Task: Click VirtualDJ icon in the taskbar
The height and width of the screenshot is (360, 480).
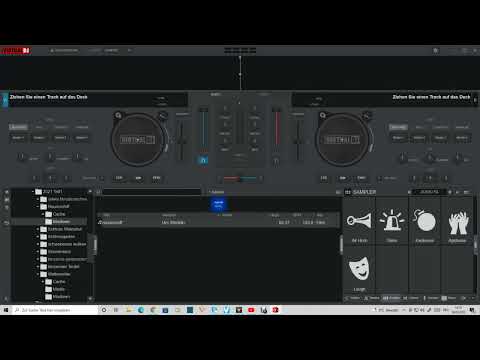Action: point(275,310)
